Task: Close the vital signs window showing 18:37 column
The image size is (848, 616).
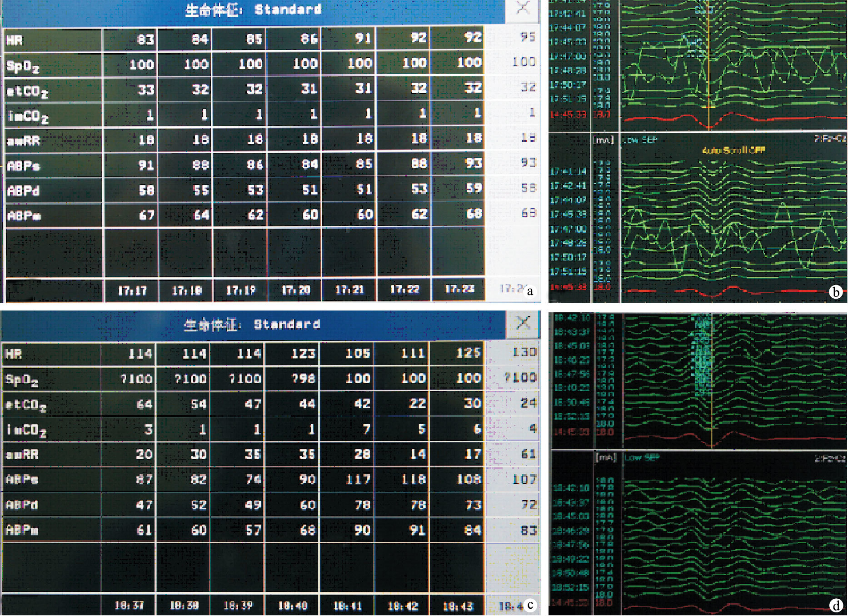Action: pyautogui.click(x=523, y=324)
